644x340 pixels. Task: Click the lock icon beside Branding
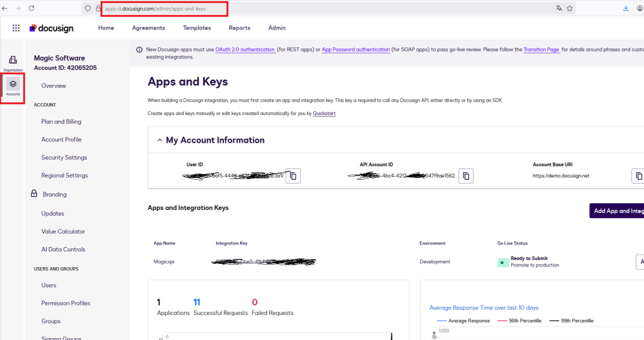34,194
